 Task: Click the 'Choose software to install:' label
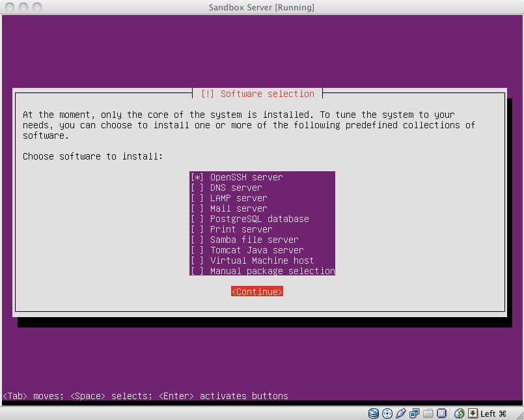(92, 156)
